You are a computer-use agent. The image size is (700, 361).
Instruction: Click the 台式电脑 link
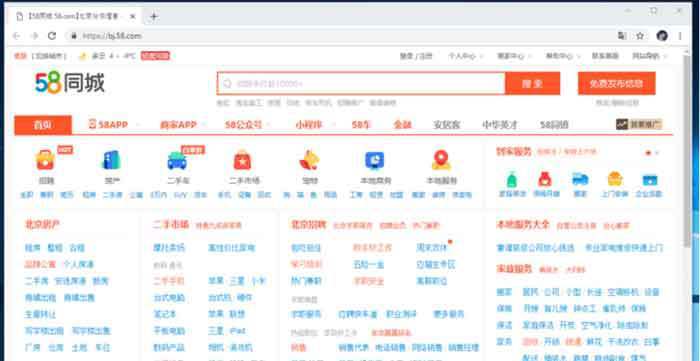(169, 298)
